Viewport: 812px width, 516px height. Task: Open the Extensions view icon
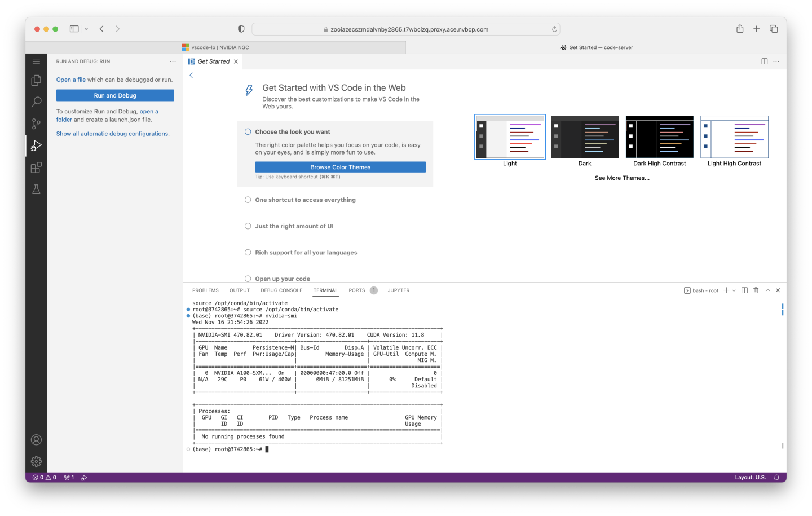click(36, 167)
